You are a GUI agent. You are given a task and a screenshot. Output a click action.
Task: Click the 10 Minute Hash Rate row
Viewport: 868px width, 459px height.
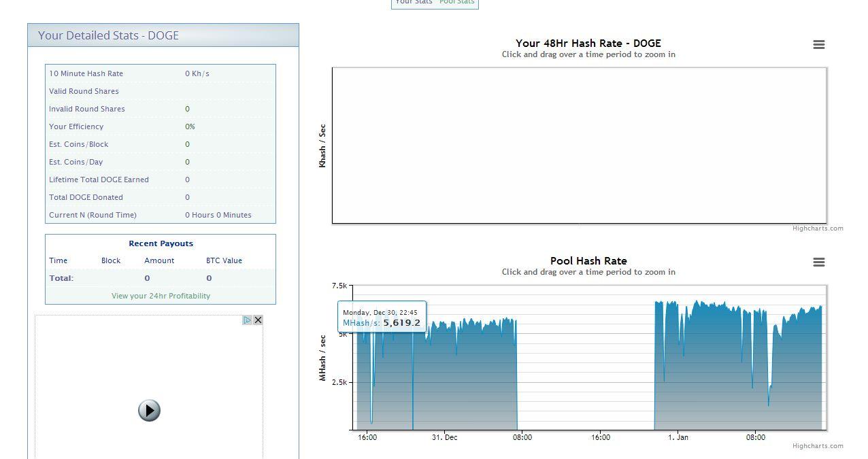(161, 73)
